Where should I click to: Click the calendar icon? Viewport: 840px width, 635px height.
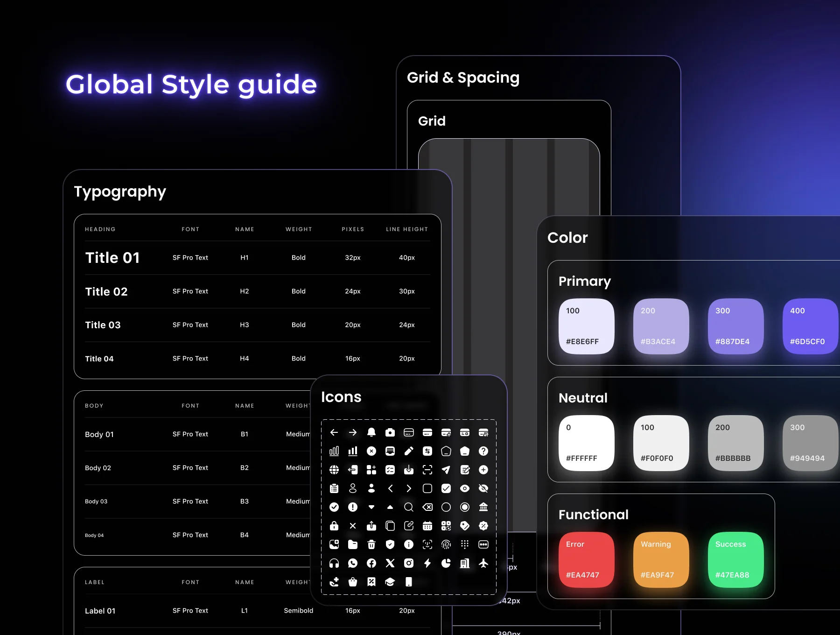point(427,526)
